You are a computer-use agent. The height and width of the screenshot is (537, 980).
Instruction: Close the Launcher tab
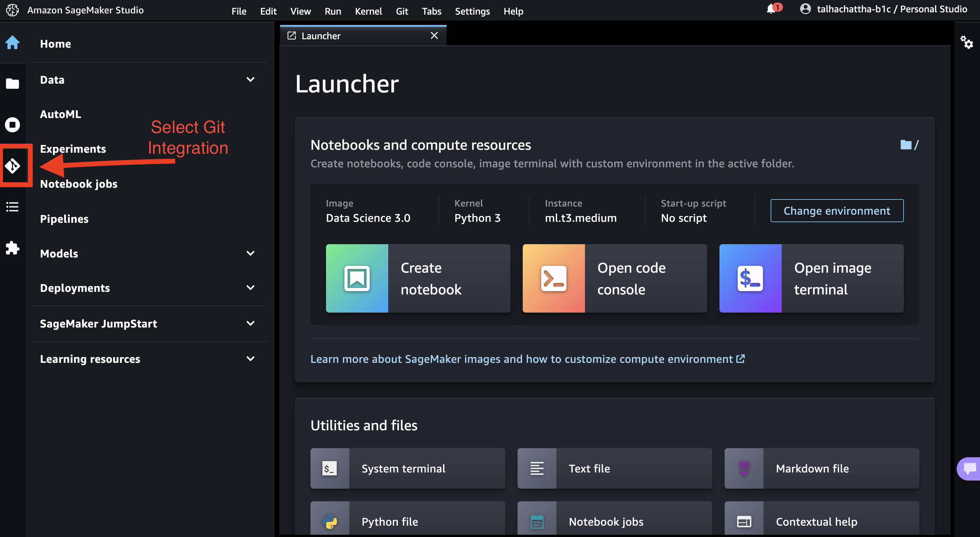click(x=434, y=36)
